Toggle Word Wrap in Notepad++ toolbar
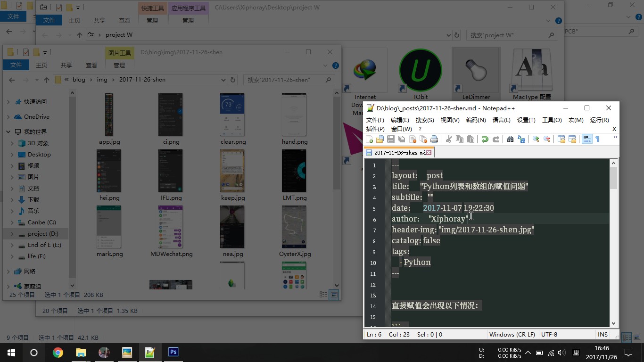 (x=587, y=139)
